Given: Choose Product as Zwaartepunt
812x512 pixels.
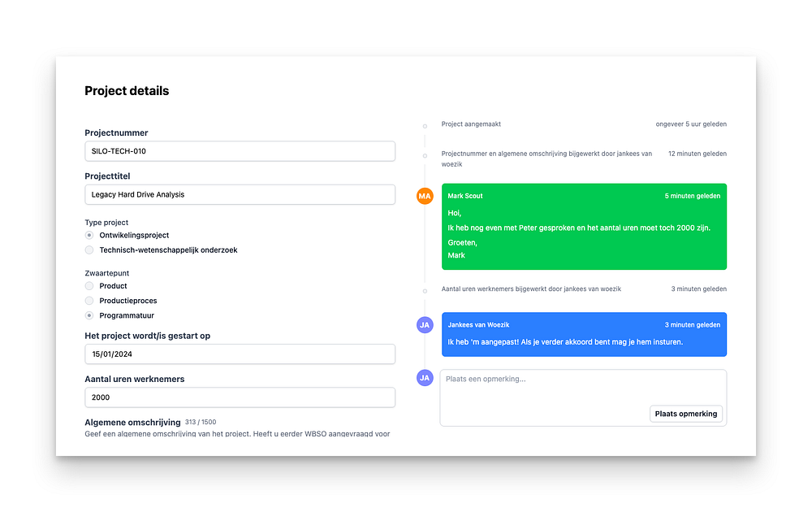Looking at the screenshot, I should click(89, 286).
